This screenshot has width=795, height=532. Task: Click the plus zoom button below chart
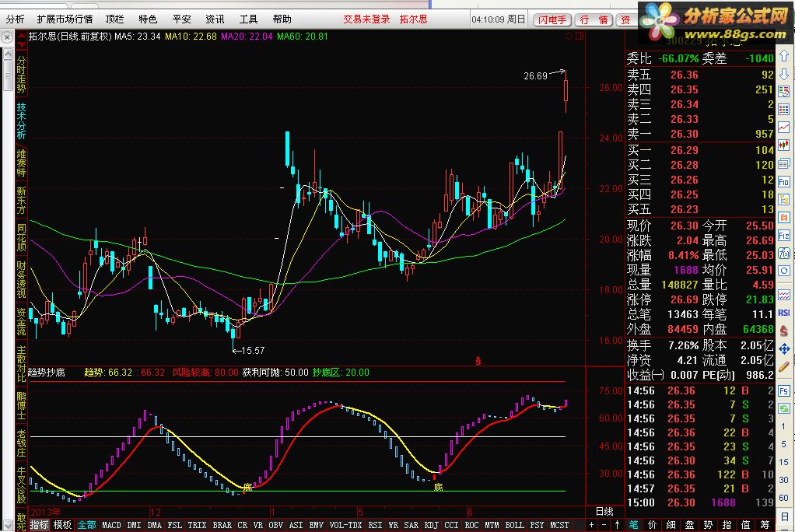point(591,525)
